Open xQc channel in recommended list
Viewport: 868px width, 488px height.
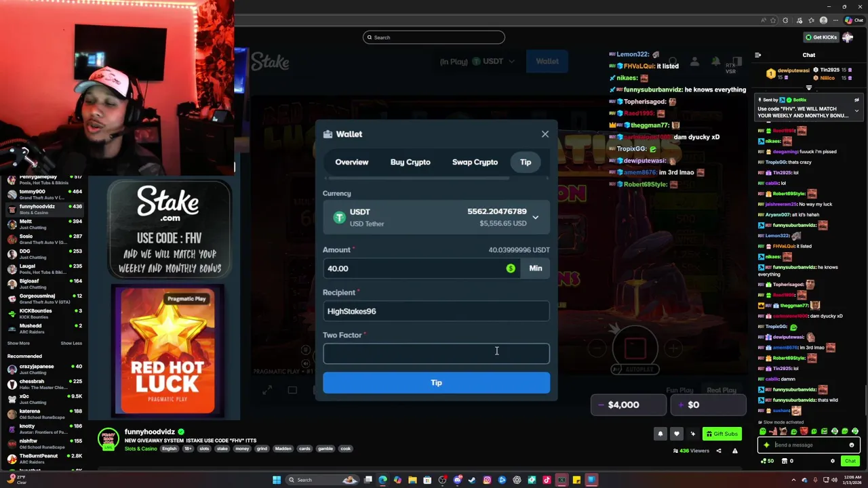pyautogui.click(x=45, y=399)
